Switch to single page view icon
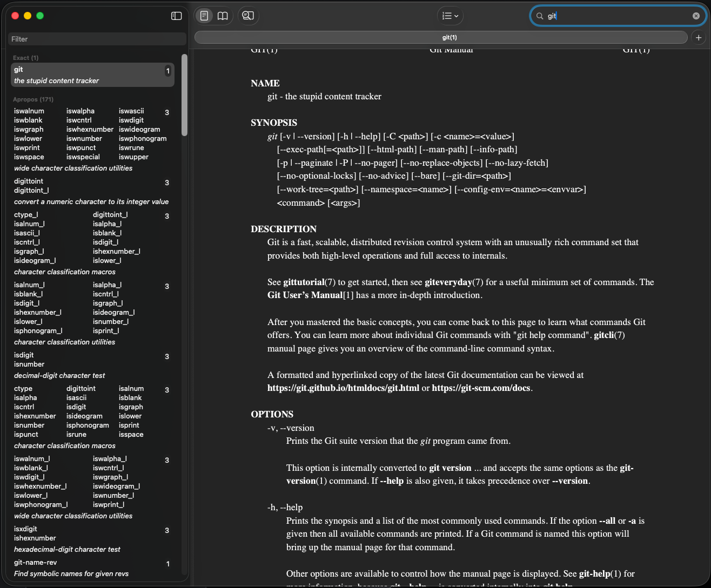This screenshot has height=588, width=711. pyautogui.click(x=204, y=16)
